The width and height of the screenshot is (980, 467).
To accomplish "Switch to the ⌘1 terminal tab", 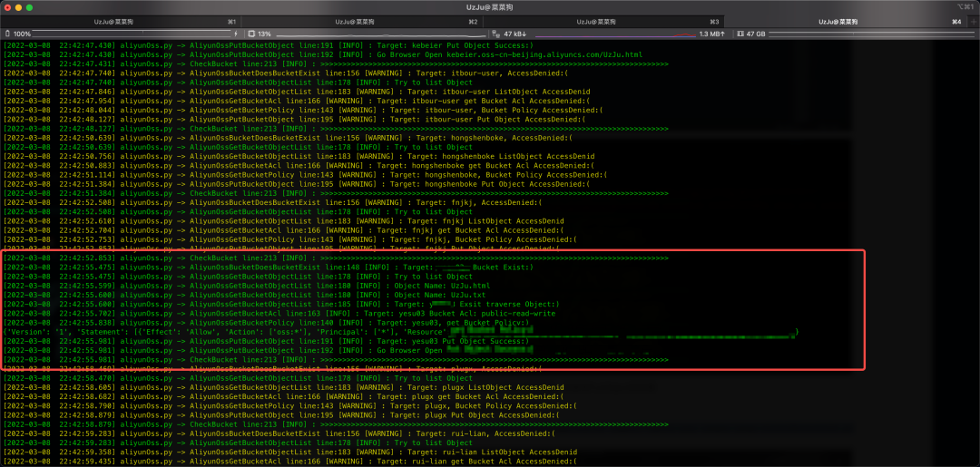I will click(122, 22).
